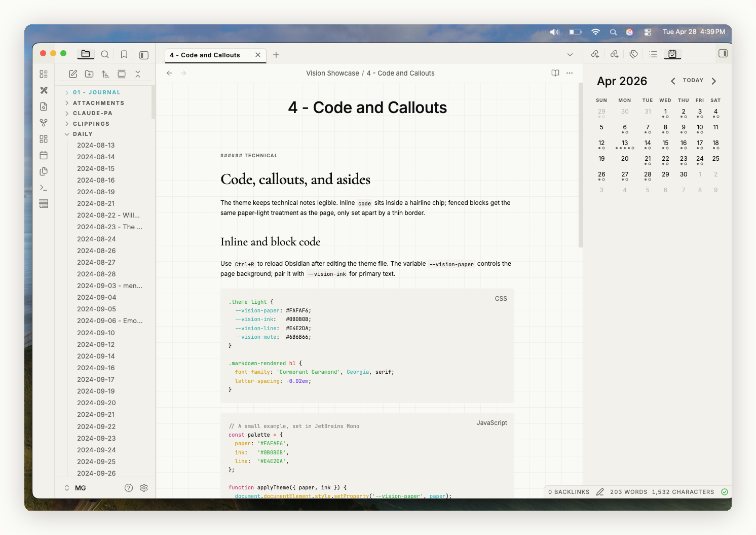
Task: Click the crossed pencil ruler ribbon icon
Action: click(x=44, y=90)
